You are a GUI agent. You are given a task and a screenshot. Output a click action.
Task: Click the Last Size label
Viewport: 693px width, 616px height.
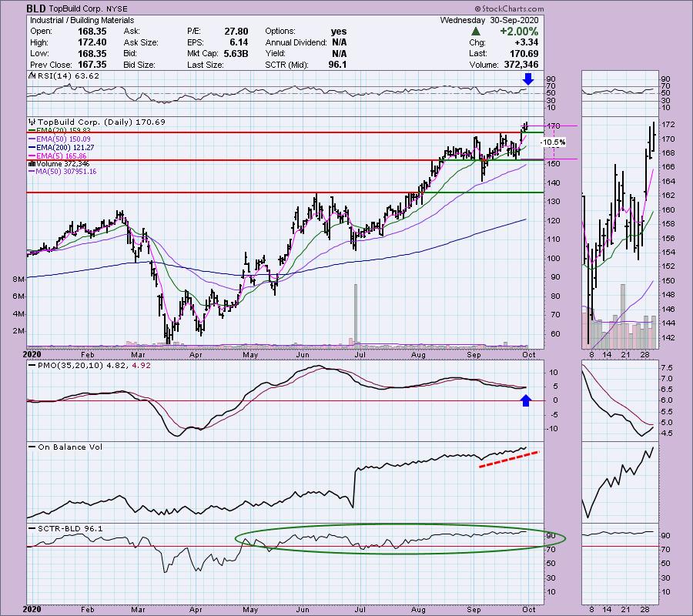pos(206,65)
